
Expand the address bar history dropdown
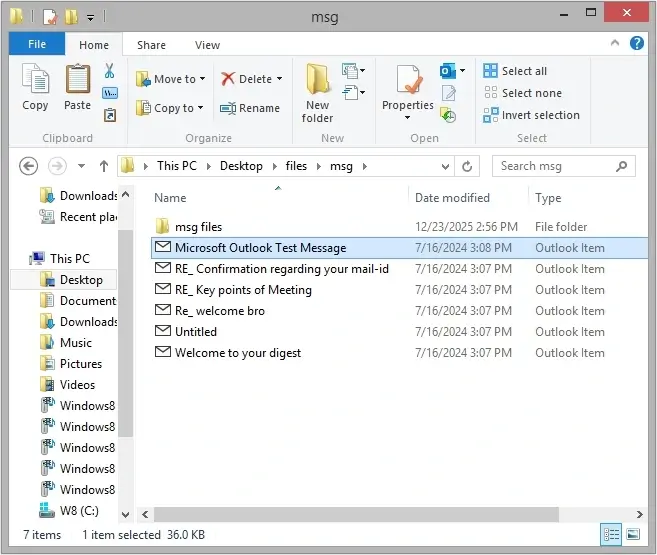click(x=445, y=167)
